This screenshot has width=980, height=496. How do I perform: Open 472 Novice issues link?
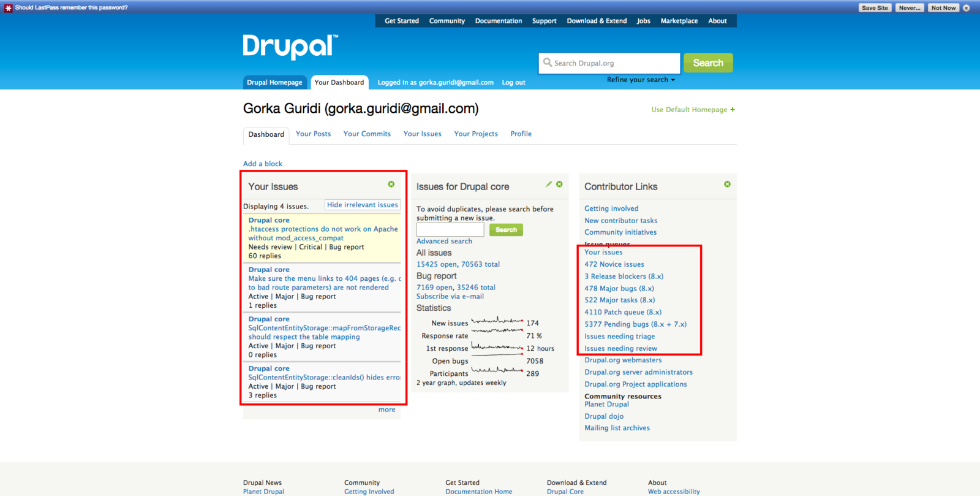click(614, 264)
